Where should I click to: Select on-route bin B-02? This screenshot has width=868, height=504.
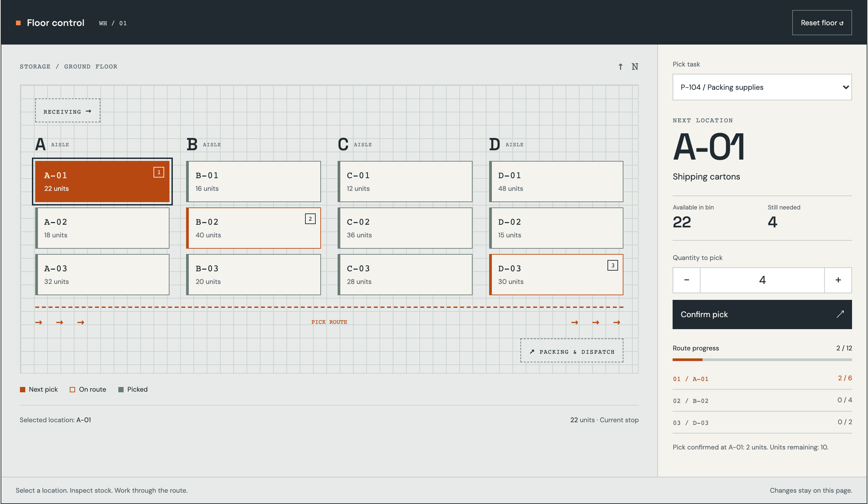point(254,228)
